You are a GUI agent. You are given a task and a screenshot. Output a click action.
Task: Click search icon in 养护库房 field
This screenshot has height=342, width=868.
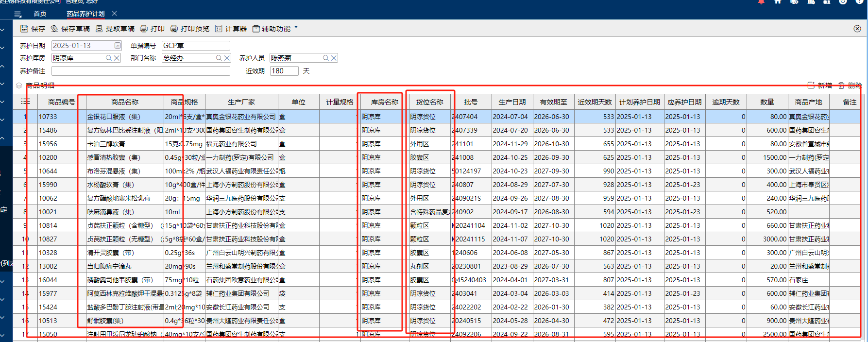coord(109,58)
